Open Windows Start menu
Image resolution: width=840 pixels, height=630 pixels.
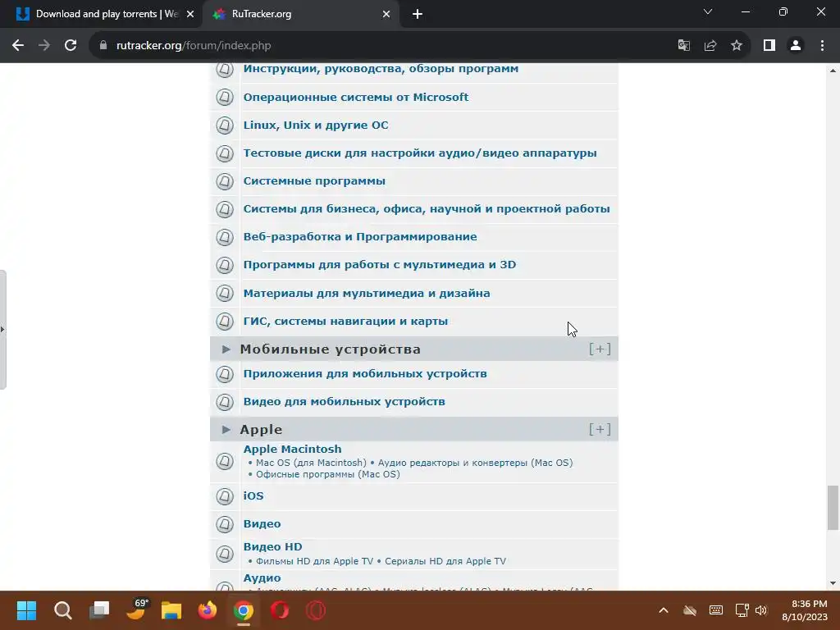click(26, 610)
